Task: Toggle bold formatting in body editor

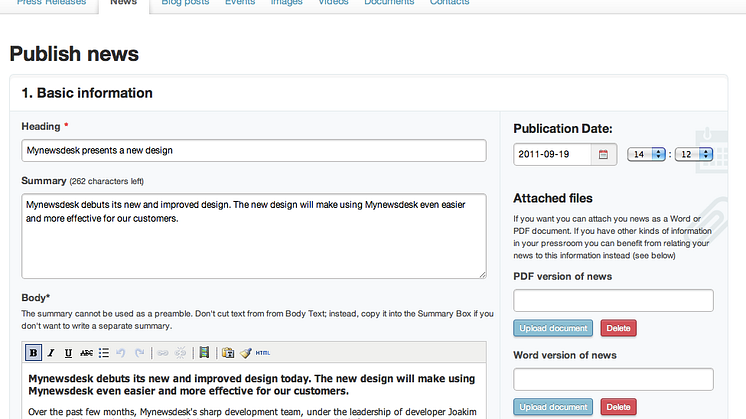Action: 33,353
